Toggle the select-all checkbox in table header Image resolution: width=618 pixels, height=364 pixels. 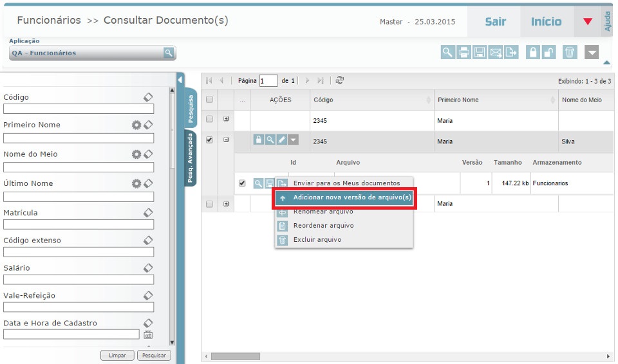point(209,100)
